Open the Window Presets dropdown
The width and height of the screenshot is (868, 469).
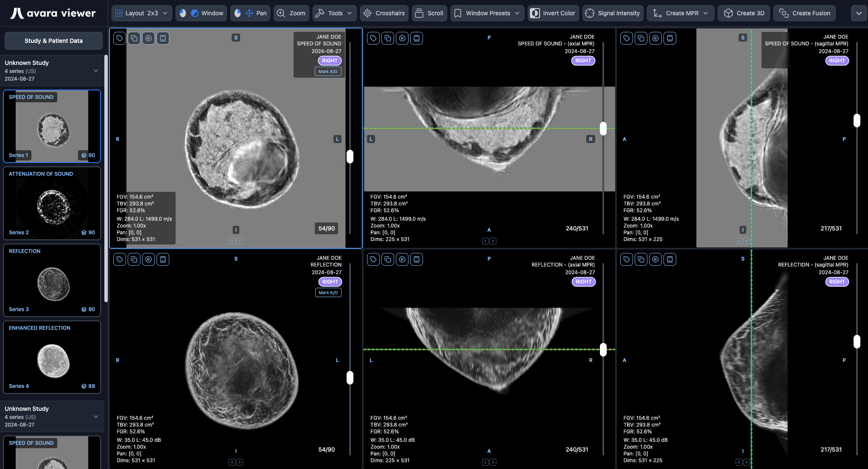(x=487, y=13)
